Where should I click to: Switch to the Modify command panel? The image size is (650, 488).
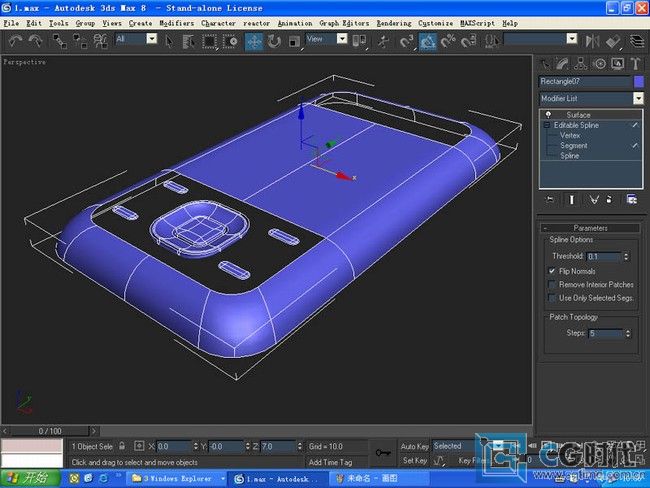tap(563, 64)
